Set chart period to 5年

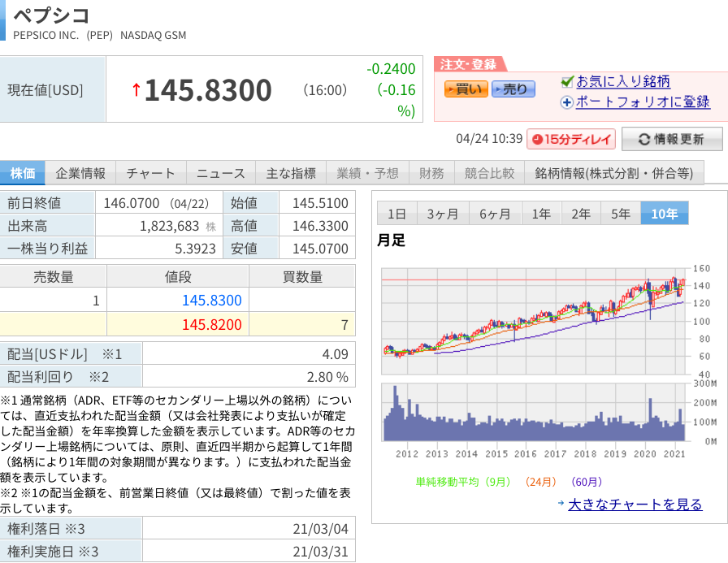point(621,214)
